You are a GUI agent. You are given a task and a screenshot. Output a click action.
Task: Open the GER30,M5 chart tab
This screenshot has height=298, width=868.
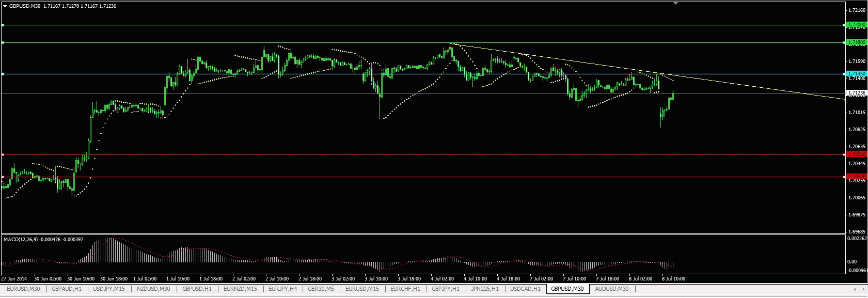pos(321,289)
